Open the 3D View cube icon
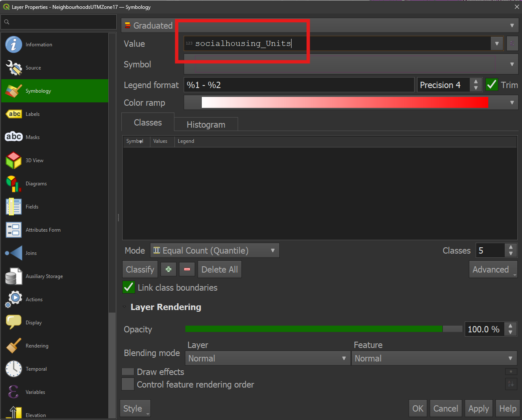Image resolution: width=522 pixels, height=420 pixels. (x=13, y=160)
